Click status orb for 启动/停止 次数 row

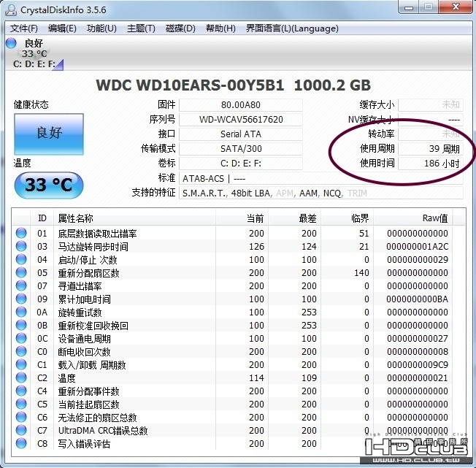coord(21,259)
